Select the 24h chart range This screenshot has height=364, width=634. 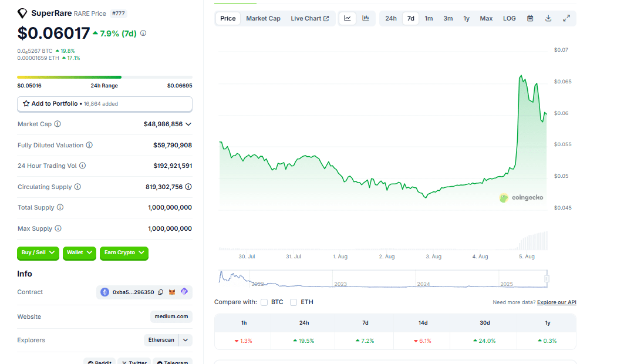click(x=390, y=18)
